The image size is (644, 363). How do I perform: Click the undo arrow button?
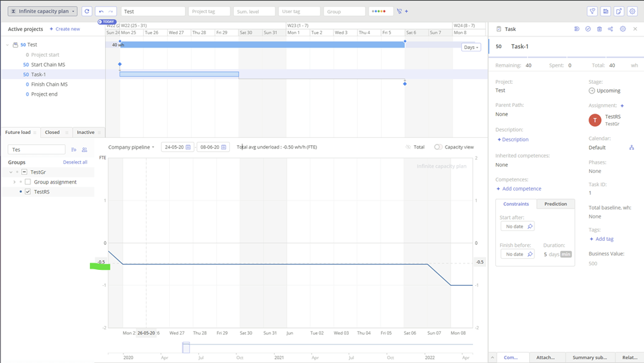101,11
